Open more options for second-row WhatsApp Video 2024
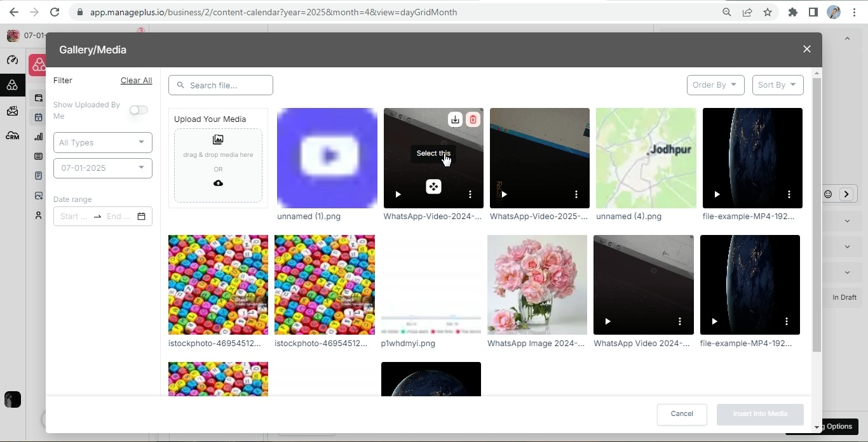 click(x=680, y=321)
